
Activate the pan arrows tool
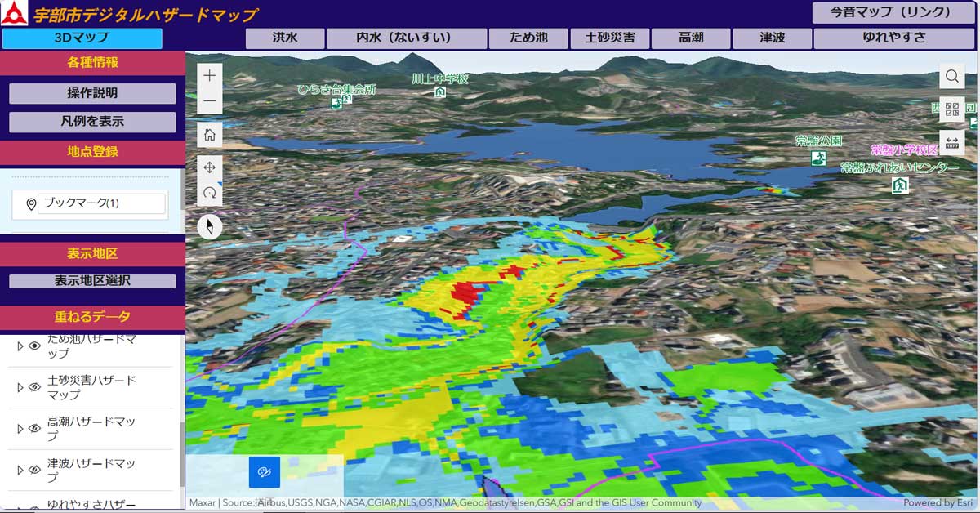(x=210, y=167)
